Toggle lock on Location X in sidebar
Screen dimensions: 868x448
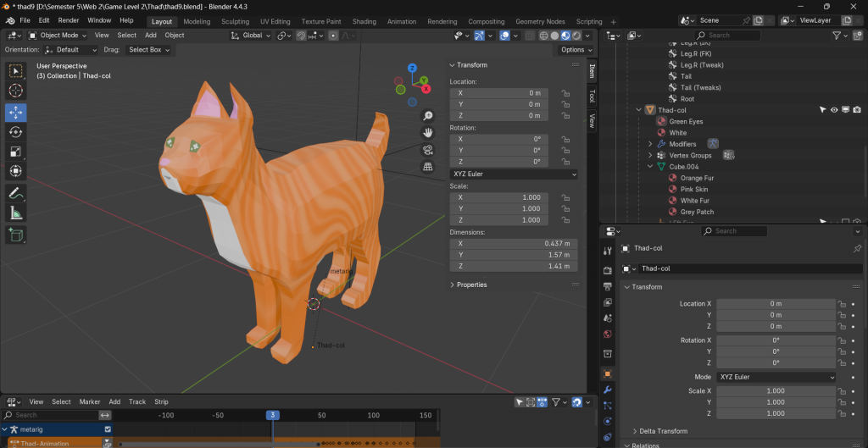tap(565, 93)
